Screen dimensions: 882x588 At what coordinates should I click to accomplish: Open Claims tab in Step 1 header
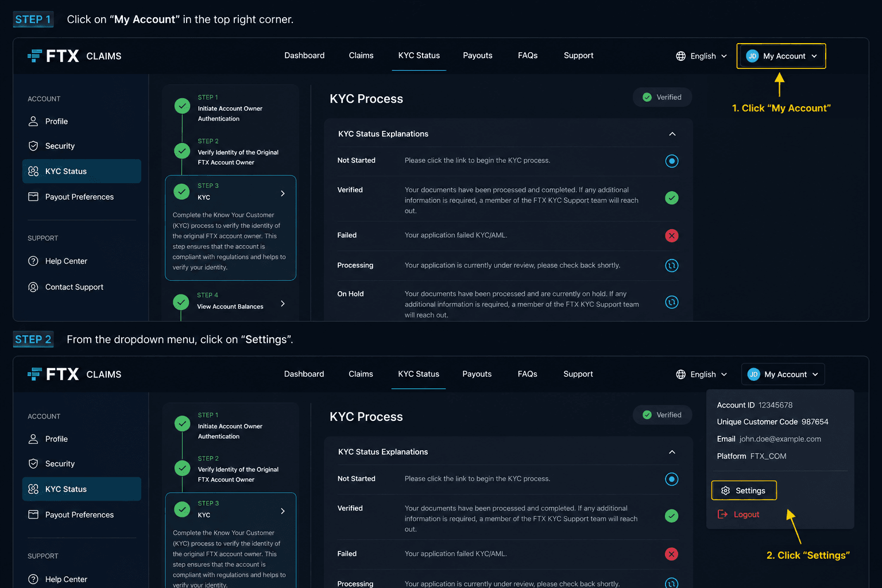coord(361,56)
